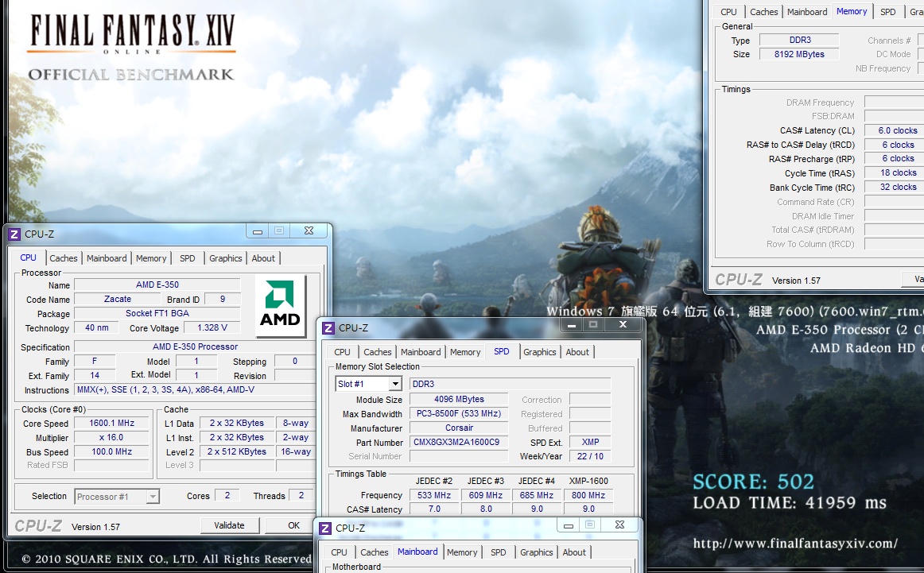
Task: Select the XMP-1600 frequency "800 MHz"
Action: click(588, 495)
